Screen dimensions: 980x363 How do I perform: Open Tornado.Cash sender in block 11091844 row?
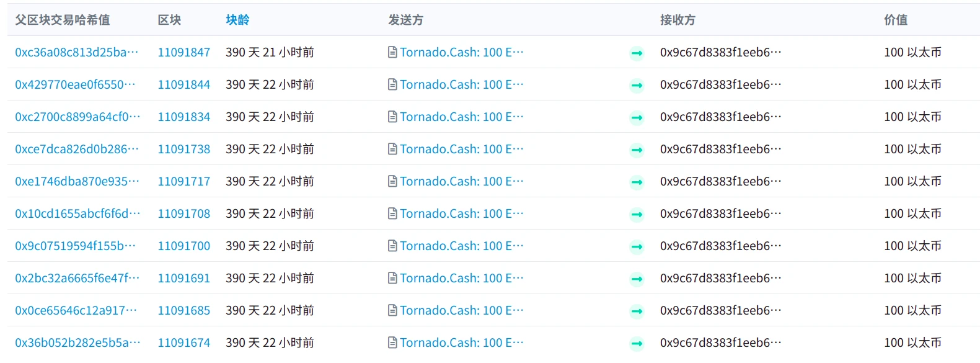(462, 84)
